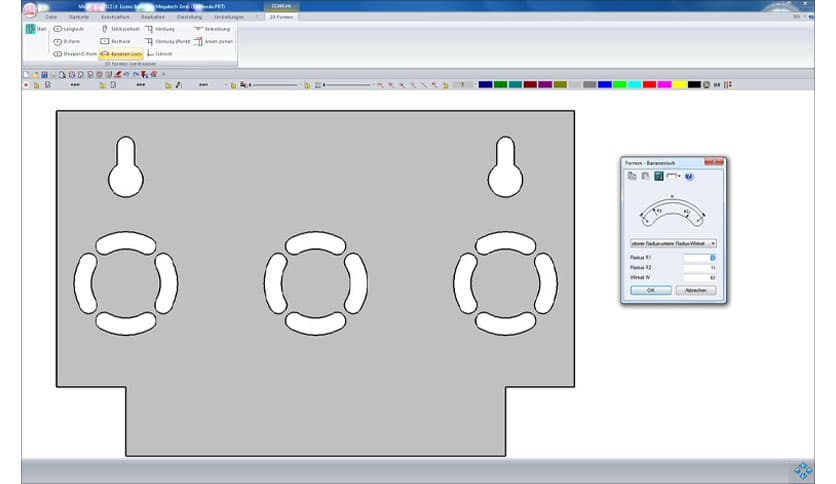This screenshot has width=836, height=484.
Task: Click the Winkel W input field
Action: pos(696,277)
